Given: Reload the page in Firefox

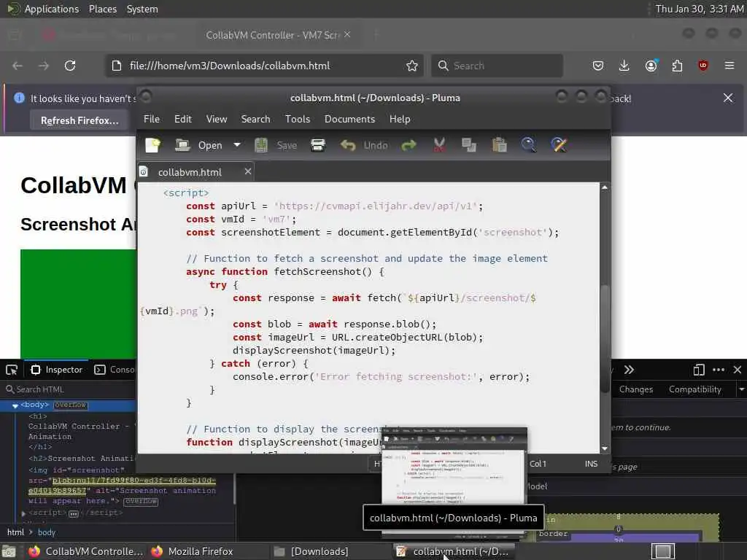Looking at the screenshot, I should pos(70,66).
